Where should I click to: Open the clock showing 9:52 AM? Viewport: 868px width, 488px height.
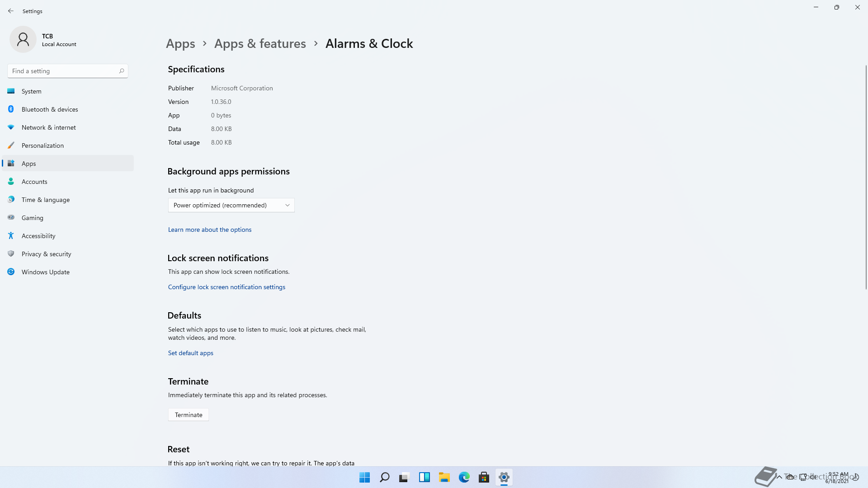pos(837,478)
